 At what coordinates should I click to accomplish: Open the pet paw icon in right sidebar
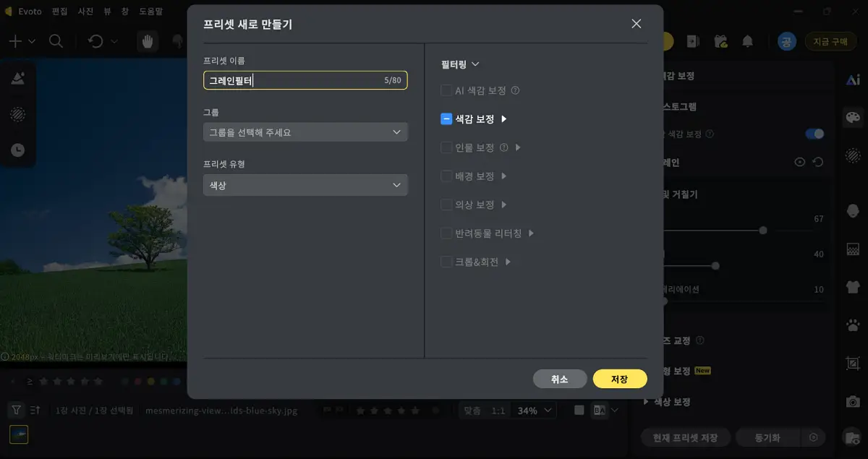click(x=853, y=325)
